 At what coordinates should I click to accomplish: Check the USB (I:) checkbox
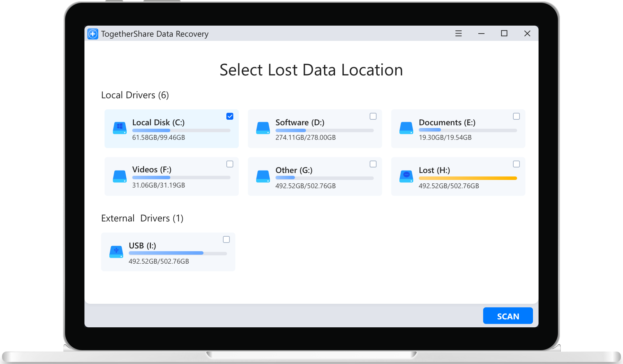click(226, 239)
